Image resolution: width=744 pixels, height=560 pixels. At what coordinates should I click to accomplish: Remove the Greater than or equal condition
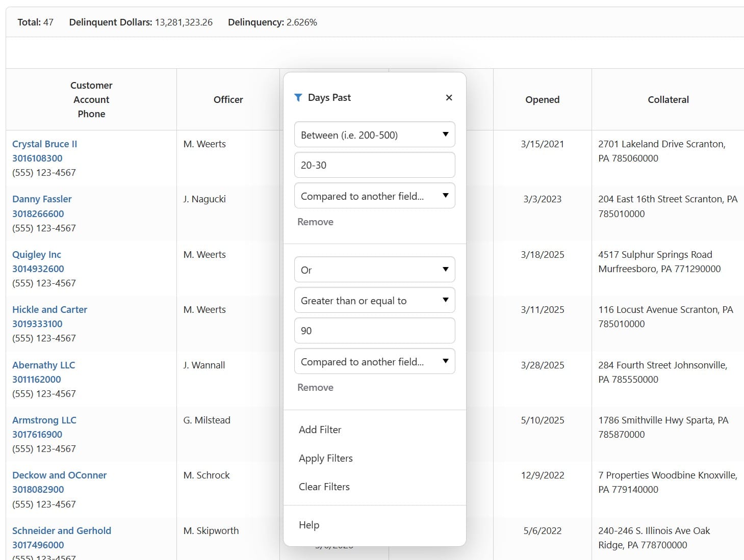click(315, 387)
